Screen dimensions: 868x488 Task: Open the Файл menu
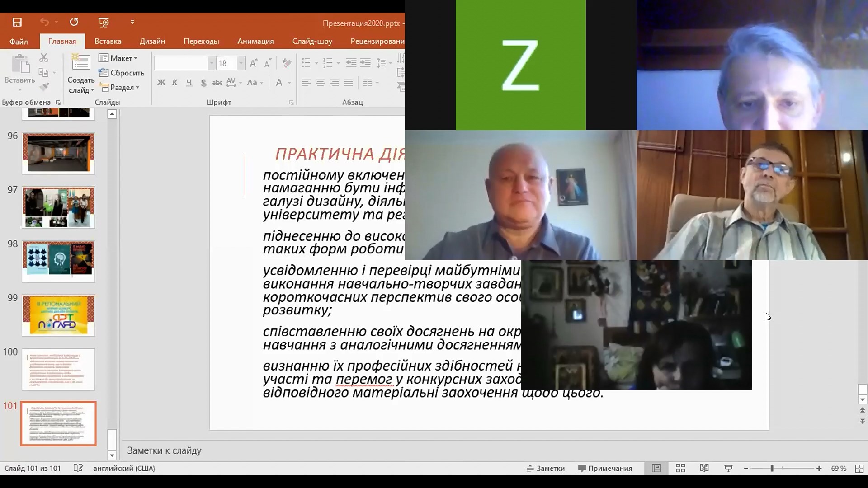click(x=19, y=41)
